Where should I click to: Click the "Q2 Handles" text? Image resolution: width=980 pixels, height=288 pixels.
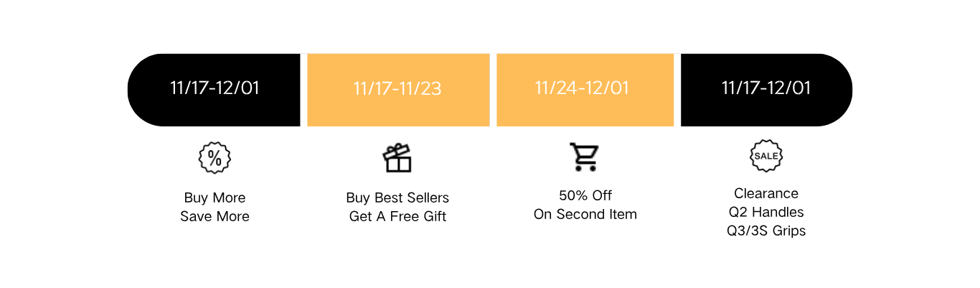coord(766,212)
